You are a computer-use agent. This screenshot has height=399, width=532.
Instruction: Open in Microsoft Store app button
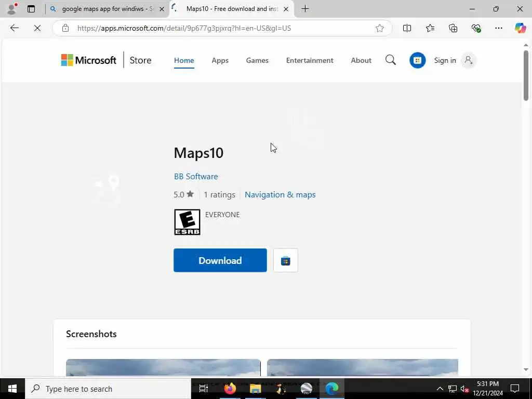coord(286,260)
